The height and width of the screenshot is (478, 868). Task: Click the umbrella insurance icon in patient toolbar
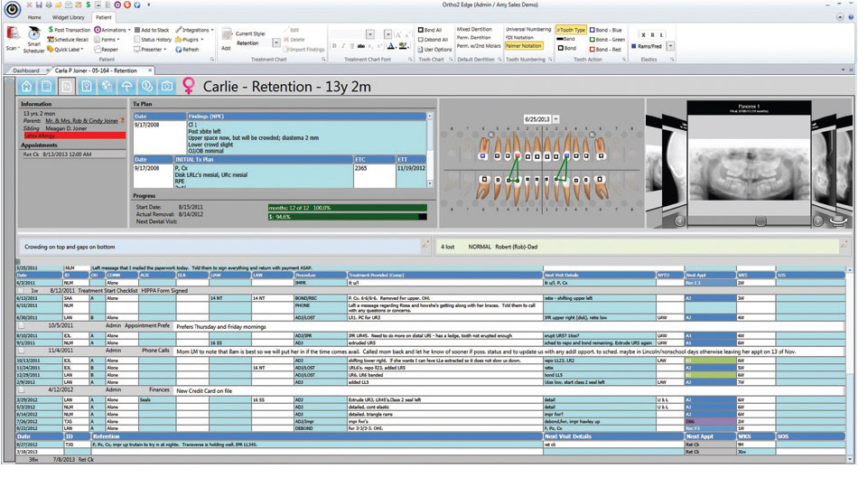[x=127, y=87]
